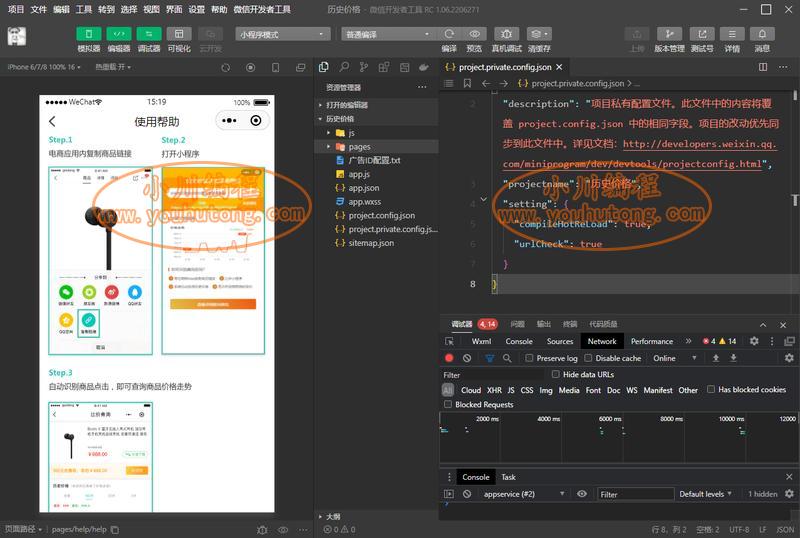
Task: Open sitemap.json file
Action: point(371,243)
